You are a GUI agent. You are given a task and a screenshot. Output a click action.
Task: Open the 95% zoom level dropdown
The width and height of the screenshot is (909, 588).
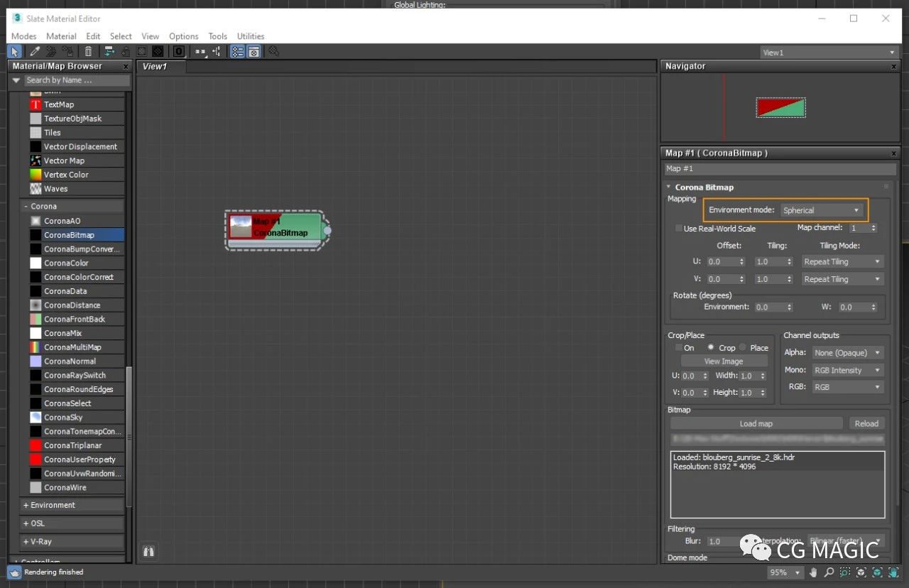[785, 572]
